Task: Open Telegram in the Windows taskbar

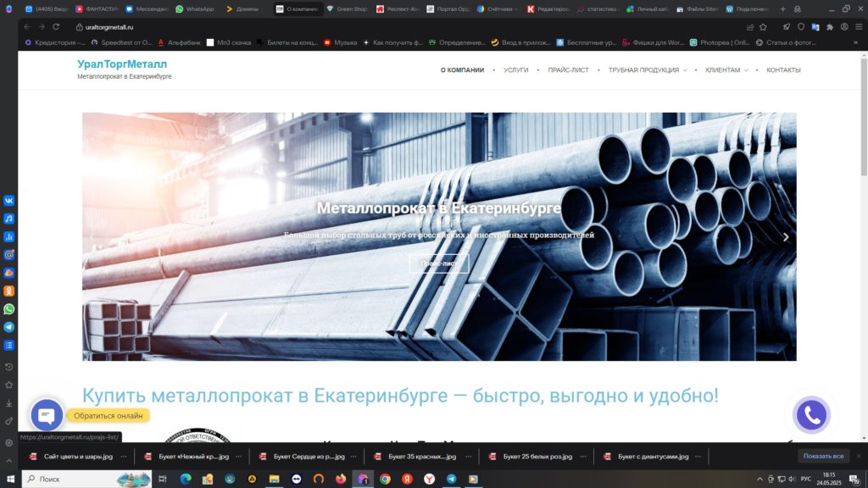Action: click(452, 480)
